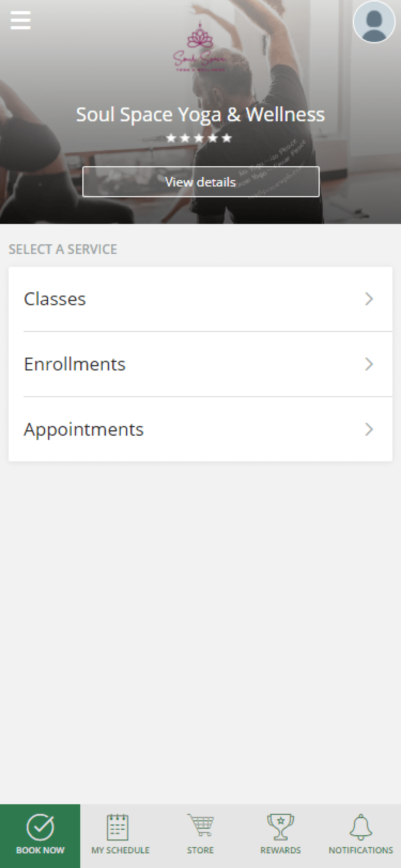Expand the Appointments chevron arrow
The image size is (401, 868).
(x=369, y=429)
